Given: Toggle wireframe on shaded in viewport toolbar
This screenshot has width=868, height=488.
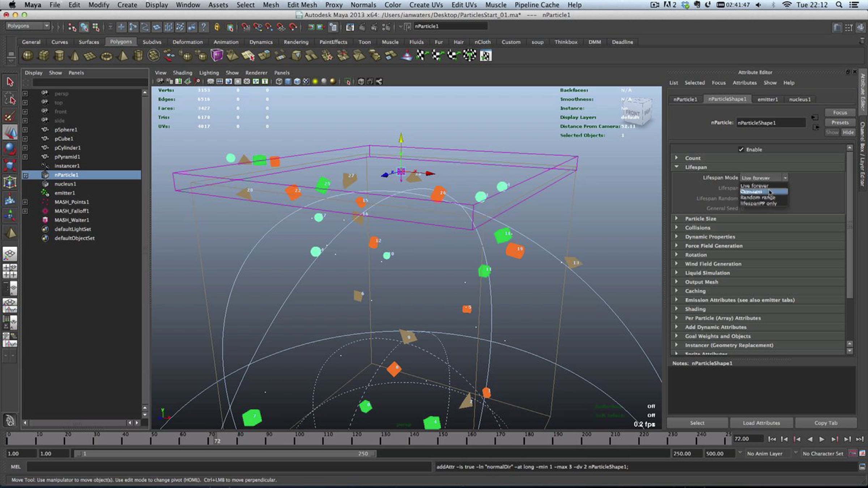Looking at the screenshot, I should (x=297, y=81).
